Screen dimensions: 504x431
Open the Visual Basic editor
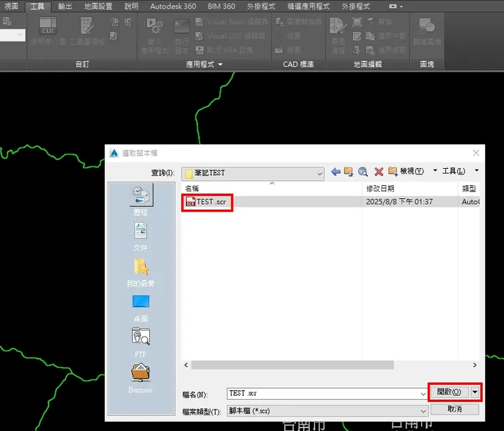(232, 22)
